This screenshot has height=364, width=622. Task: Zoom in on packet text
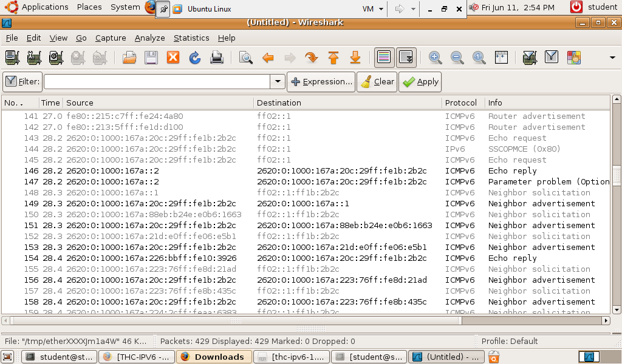pyautogui.click(x=435, y=58)
